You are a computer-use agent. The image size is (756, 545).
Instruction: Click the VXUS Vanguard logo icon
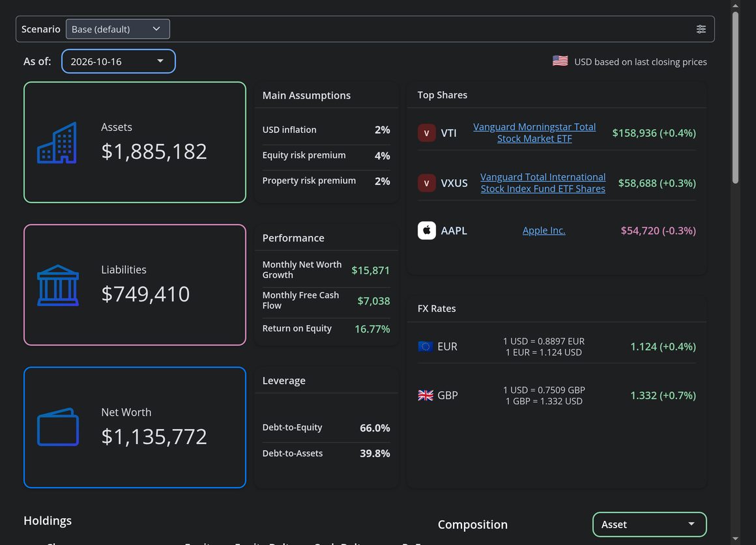coord(426,183)
